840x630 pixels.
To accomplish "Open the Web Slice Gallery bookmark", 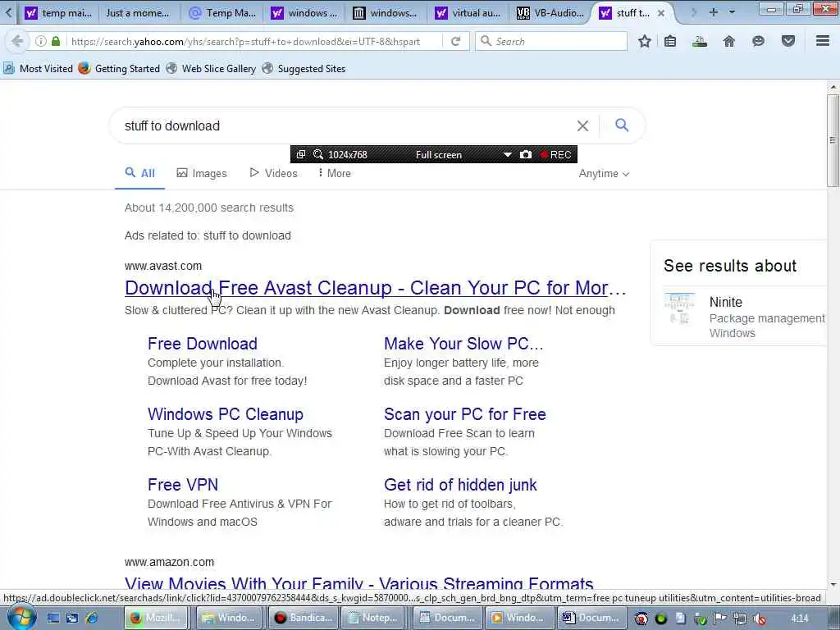I will 211,69.
